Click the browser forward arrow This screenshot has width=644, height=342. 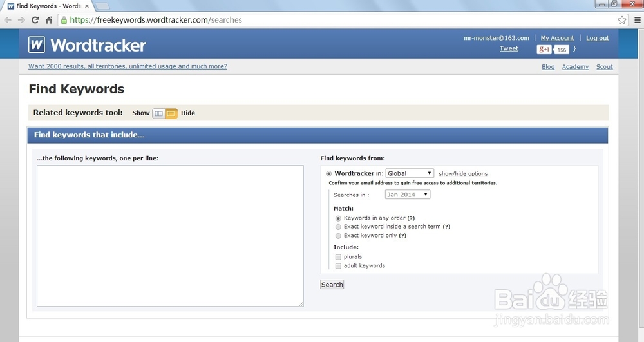(x=21, y=20)
